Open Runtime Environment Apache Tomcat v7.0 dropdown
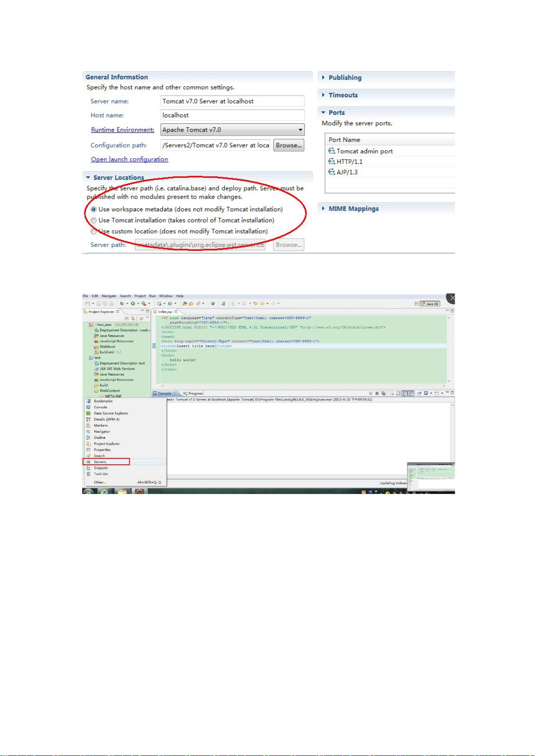The height and width of the screenshot is (756, 535). coord(232,130)
